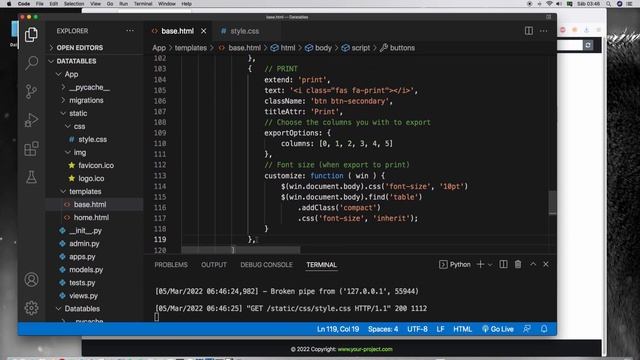Select base.html in the file tree
This screenshot has height=360, width=640.
click(x=90, y=204)
